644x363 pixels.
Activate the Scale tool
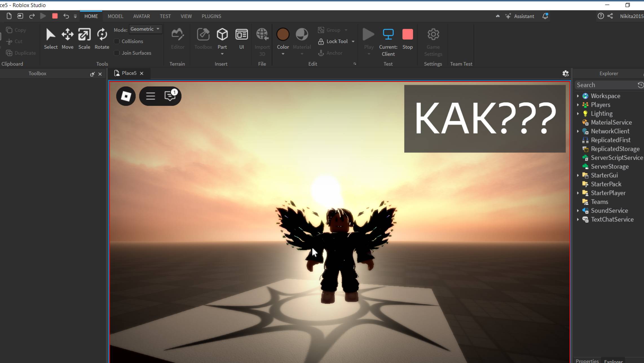click(x=84, y=38)
